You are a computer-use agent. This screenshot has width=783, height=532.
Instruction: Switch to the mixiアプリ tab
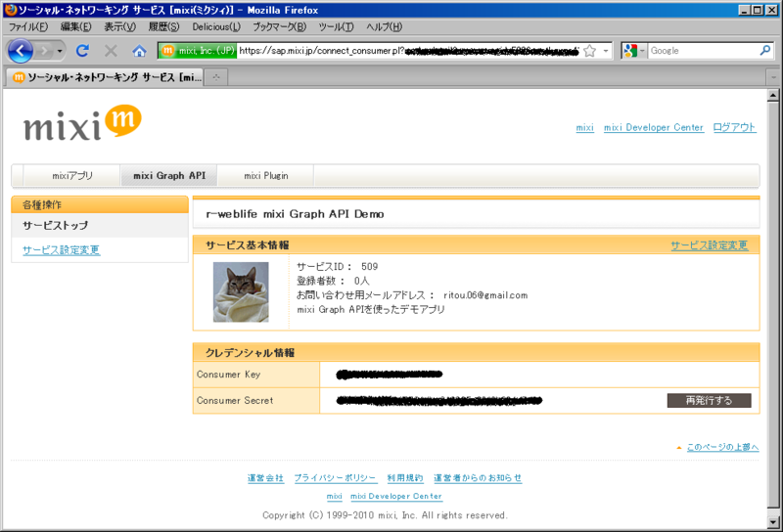click(x=71, y=176)
